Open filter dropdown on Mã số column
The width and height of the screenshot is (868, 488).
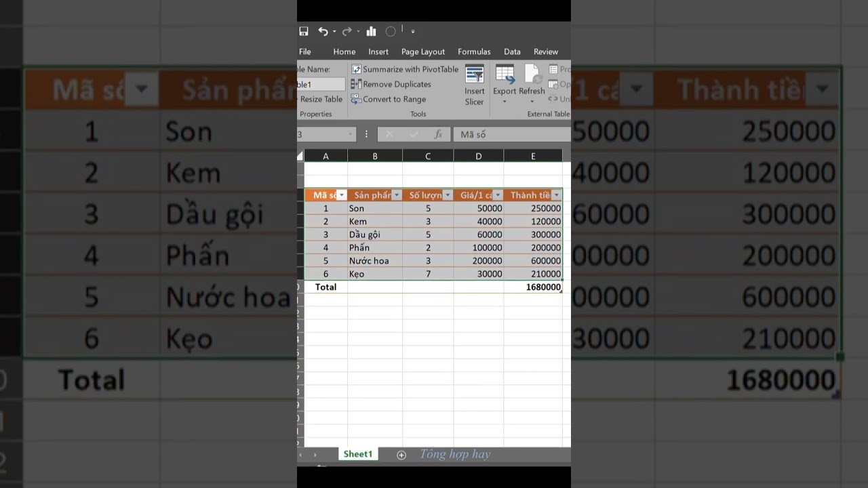(341, 195)
